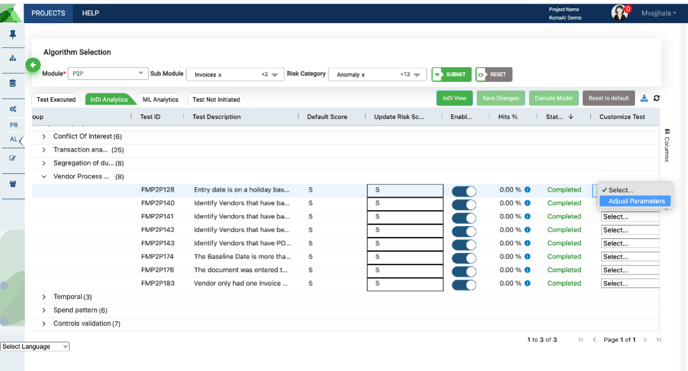Click the InDi View button
688x371 pixels.
[x=454, y=98]
